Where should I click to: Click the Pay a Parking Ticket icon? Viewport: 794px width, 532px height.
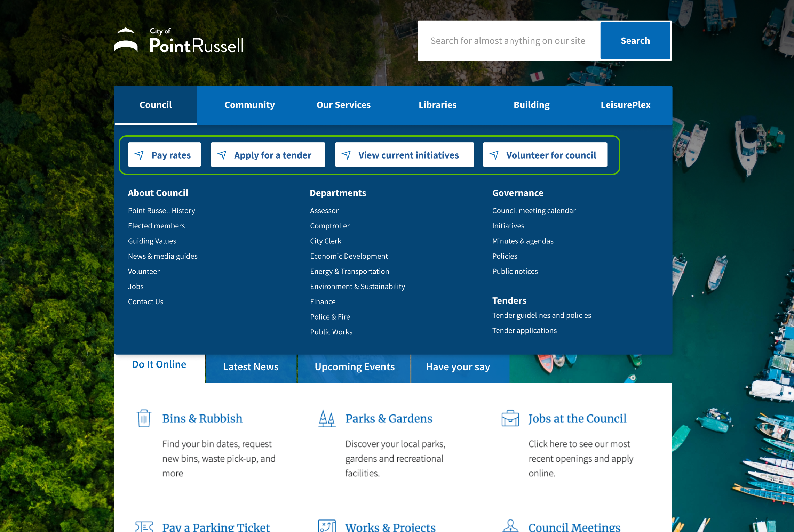coord(144,526)
